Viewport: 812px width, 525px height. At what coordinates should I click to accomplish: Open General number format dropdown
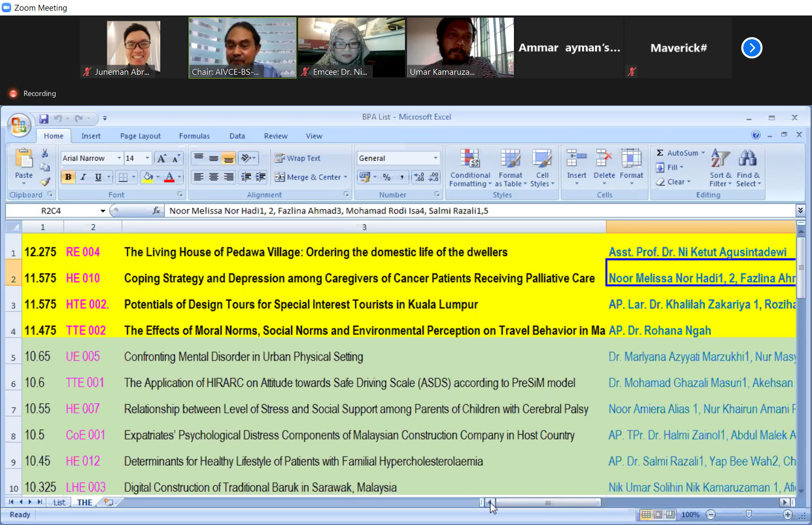[x=435, y=158]
